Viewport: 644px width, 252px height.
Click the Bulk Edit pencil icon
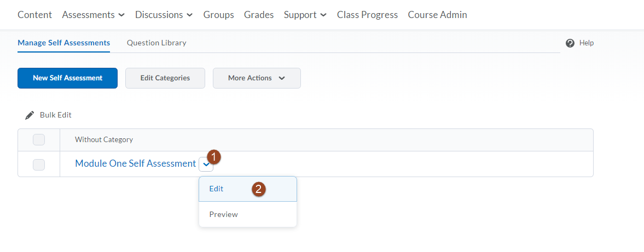(30, 115)
